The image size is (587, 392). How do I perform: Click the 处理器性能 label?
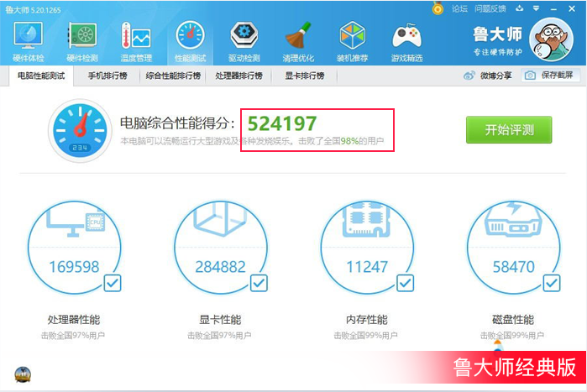[74, 320]
